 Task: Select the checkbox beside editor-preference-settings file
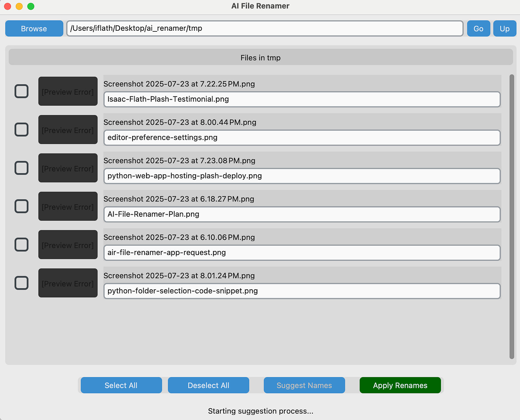pyautogui.click(x=21, y=130)
